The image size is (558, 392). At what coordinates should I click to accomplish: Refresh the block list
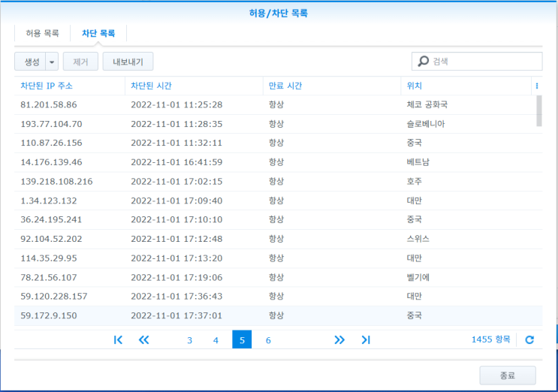tap(529, 339)
